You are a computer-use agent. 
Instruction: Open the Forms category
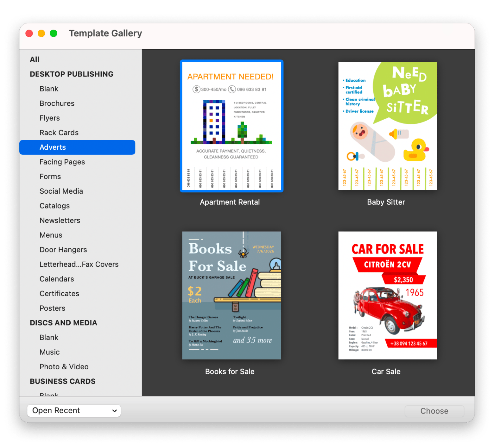pos(50,177)
